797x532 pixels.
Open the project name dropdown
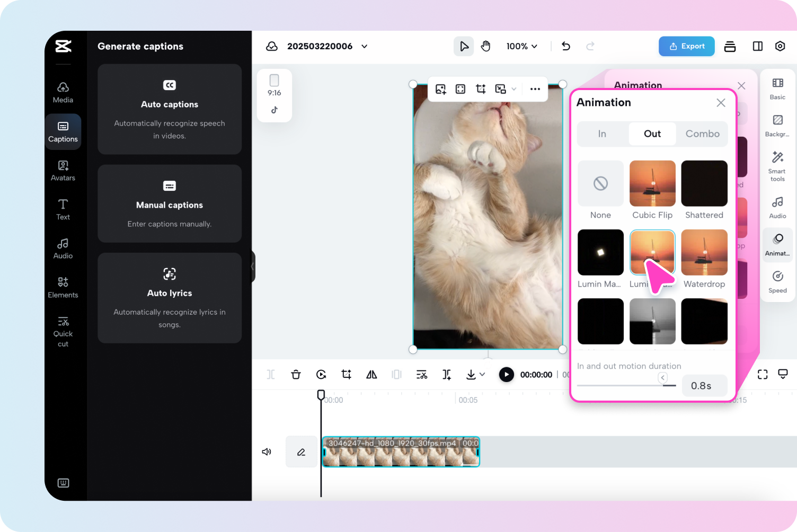pos(364,46)
